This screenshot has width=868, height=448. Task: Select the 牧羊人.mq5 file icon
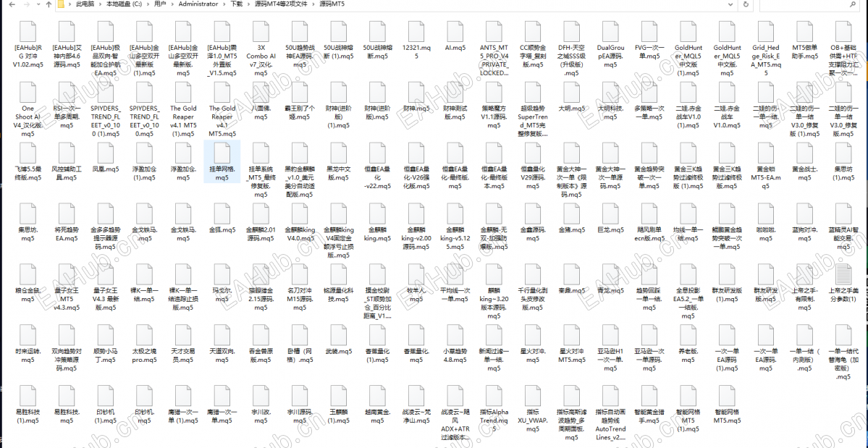pos(416,274)
